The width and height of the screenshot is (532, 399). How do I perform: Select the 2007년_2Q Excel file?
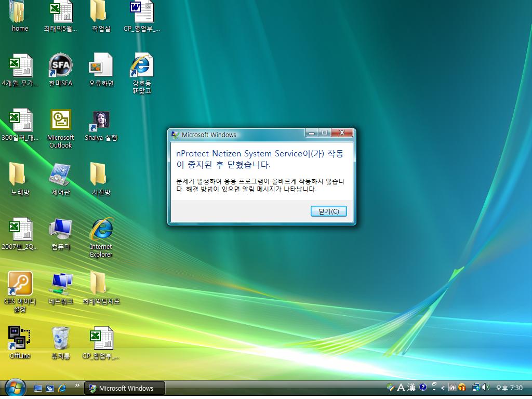click(20, 233)
